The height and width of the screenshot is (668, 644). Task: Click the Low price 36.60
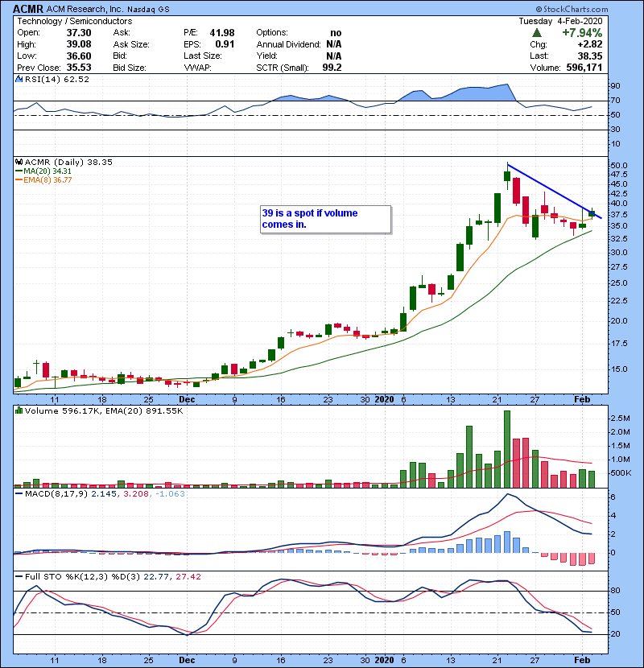pyautogui.click(x=79, y=56)
